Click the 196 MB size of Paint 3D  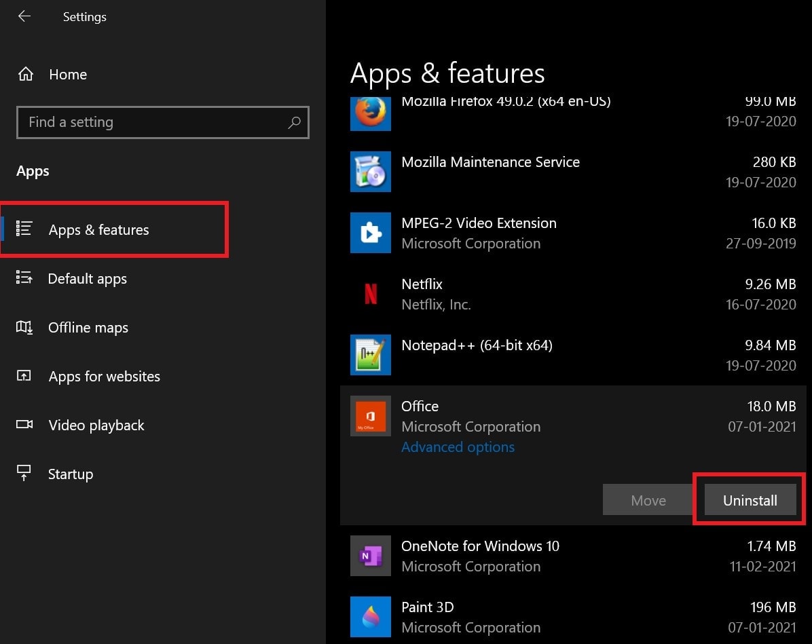point(773,607)
